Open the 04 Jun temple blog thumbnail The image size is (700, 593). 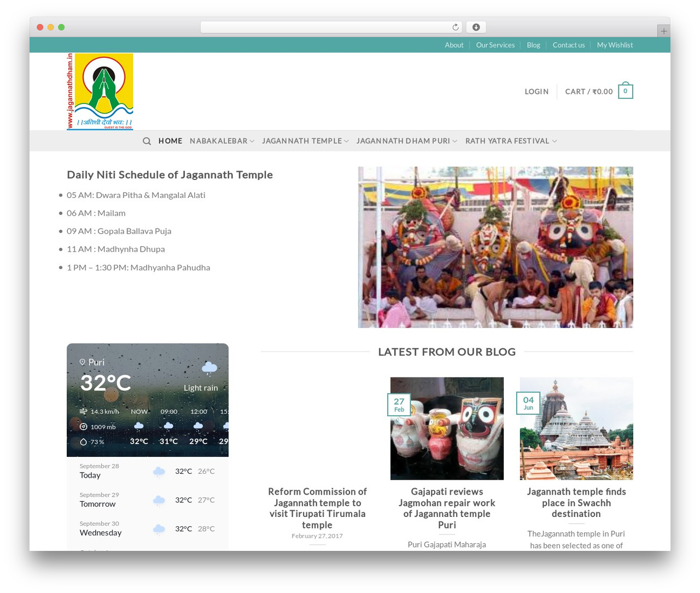tap(576, 428)
